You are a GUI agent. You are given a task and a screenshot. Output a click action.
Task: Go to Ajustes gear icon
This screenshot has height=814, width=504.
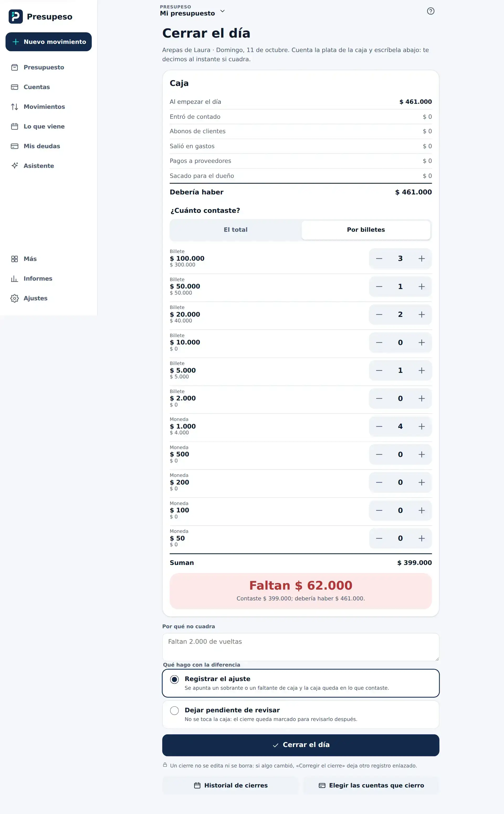pyautogui.click(x=14, y=298)
